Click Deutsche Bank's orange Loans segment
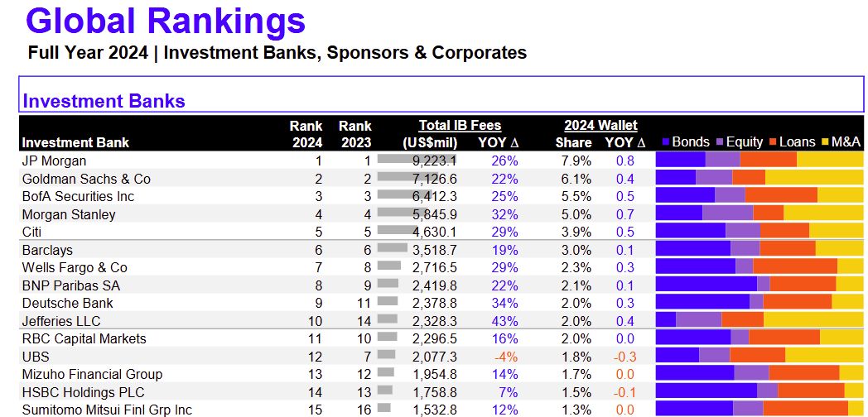Image resolution: width=868 pixels, height=417 pixels. pyautogui.click(x=797, y=303)
